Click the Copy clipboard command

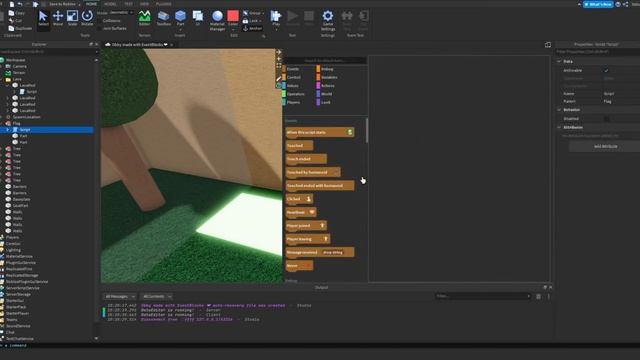pos(16,13)
